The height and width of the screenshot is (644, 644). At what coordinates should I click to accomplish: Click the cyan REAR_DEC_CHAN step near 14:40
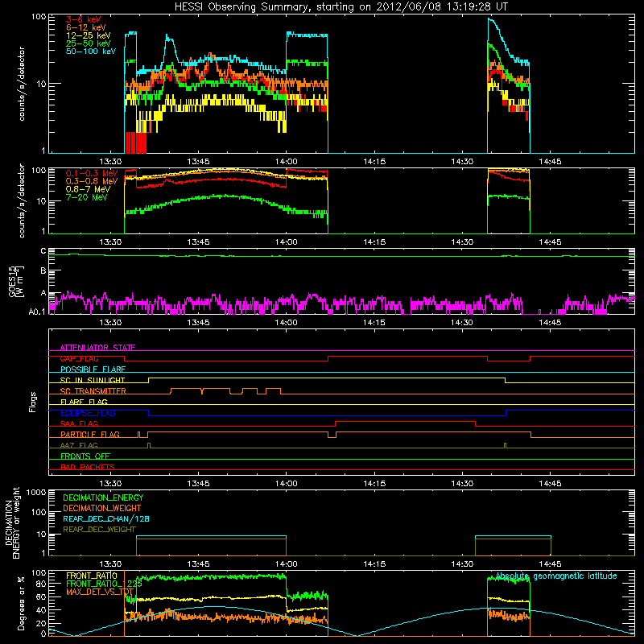click(513, 536)
